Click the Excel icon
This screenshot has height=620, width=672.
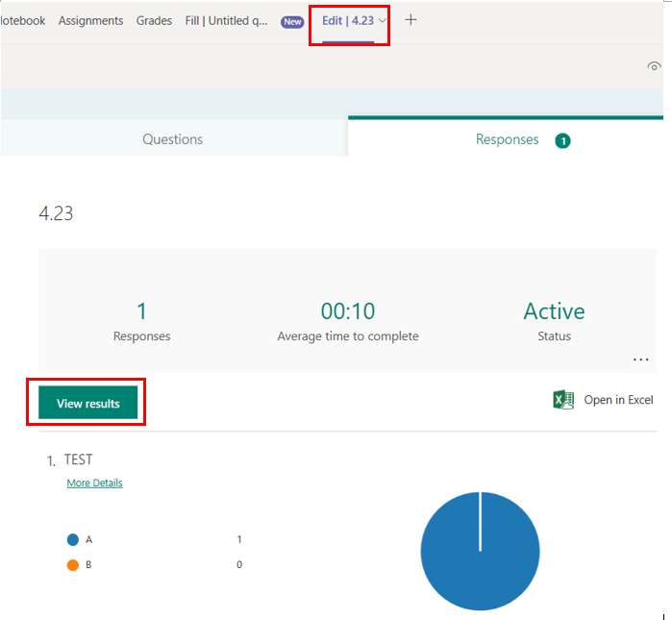563,400
